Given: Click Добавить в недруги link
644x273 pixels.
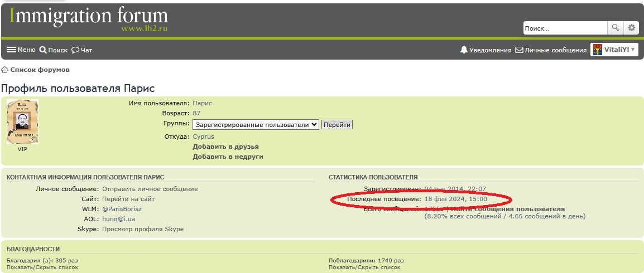Looking at the screenshot, I should [x=228, y=157].
